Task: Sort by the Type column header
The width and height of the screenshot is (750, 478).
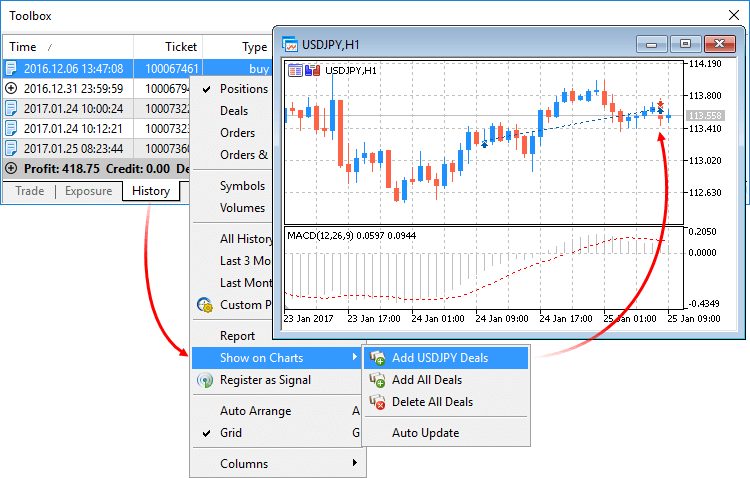Action: click(238, 47)
